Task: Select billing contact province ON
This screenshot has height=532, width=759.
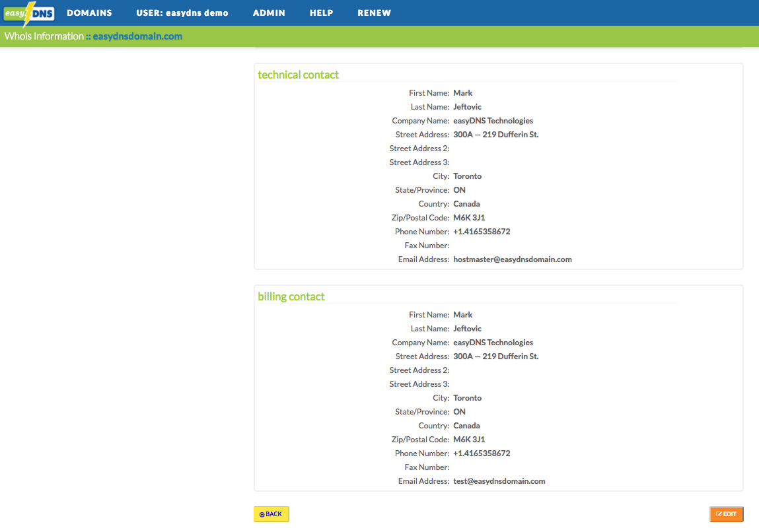Action: pos(459,412)
